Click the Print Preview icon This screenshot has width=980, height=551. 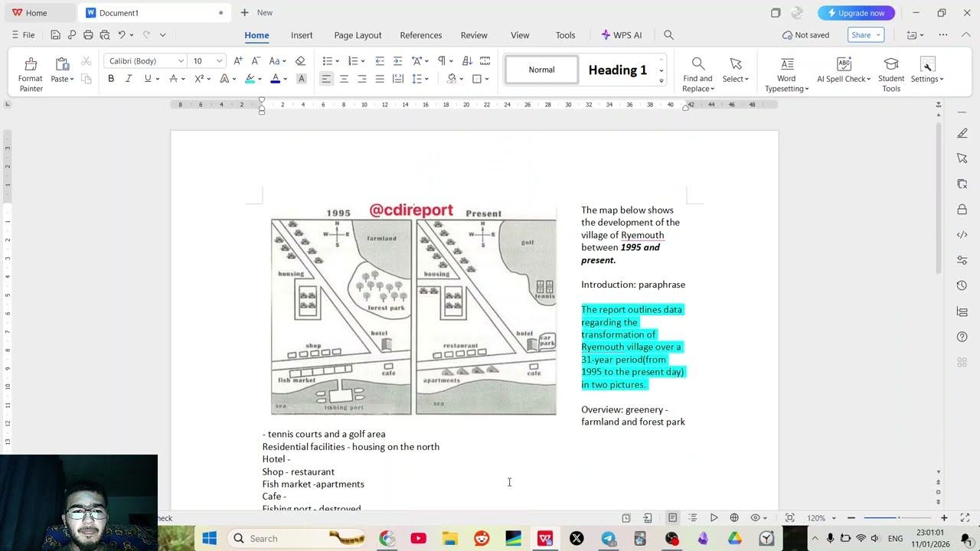tap(105, 35)
